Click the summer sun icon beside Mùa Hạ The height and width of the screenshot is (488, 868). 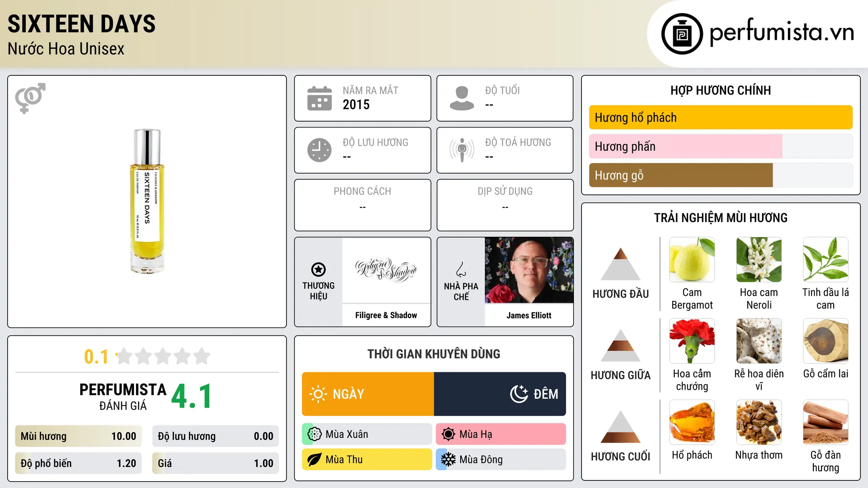(448, 434)
